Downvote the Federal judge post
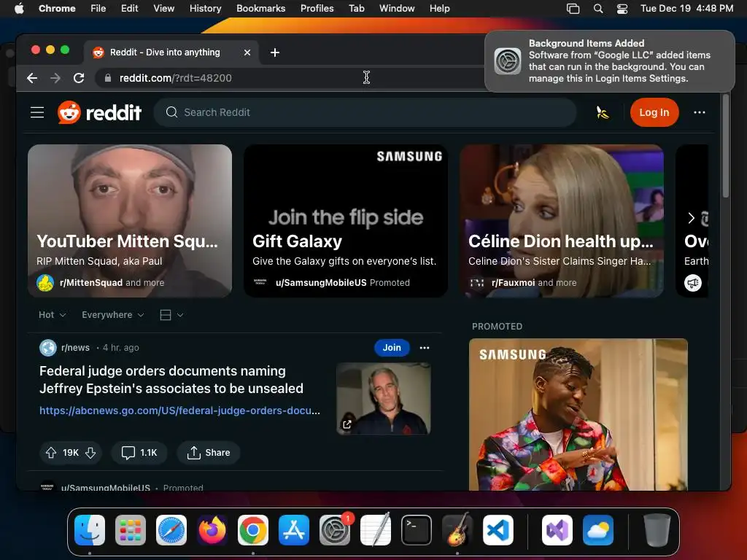This screenshot has height=560, width=747. (90, 452)
